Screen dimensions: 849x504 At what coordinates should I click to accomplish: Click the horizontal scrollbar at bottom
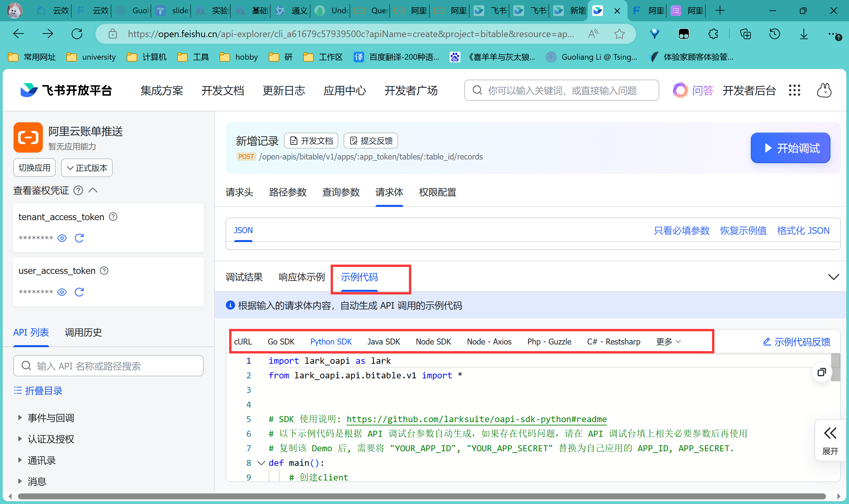(x=421, y=496)
